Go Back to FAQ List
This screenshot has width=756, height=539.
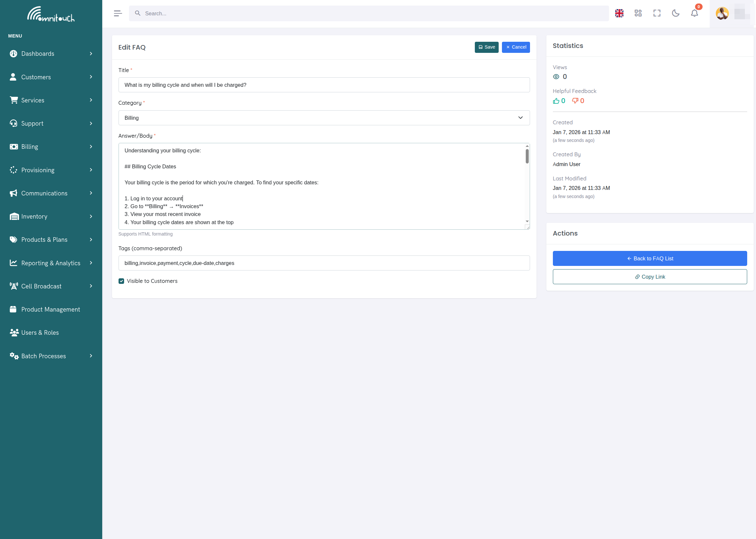tap(650, 258)
